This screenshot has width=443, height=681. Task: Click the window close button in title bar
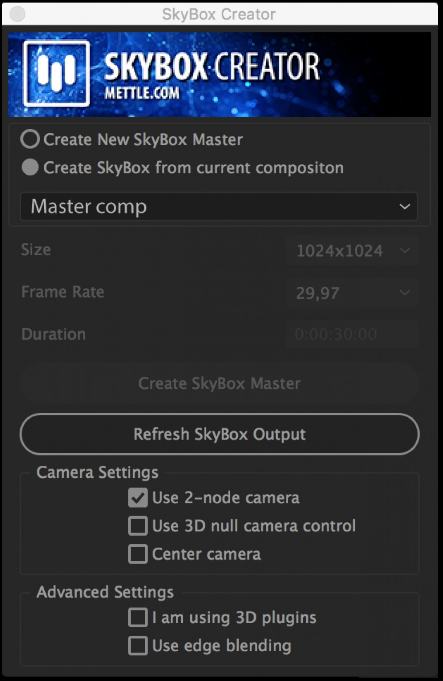[x=17, y=14]
